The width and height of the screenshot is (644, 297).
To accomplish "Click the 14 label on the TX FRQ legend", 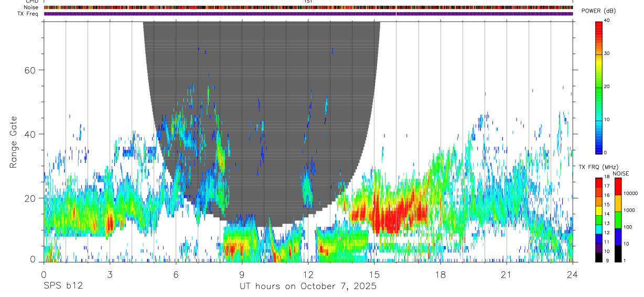I will [x=606, y=214].
